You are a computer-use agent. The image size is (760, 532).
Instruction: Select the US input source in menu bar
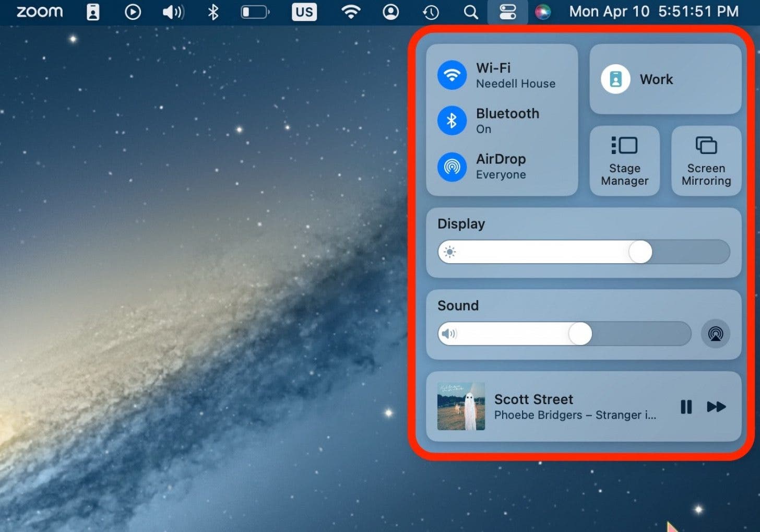[x=304, y=11]
